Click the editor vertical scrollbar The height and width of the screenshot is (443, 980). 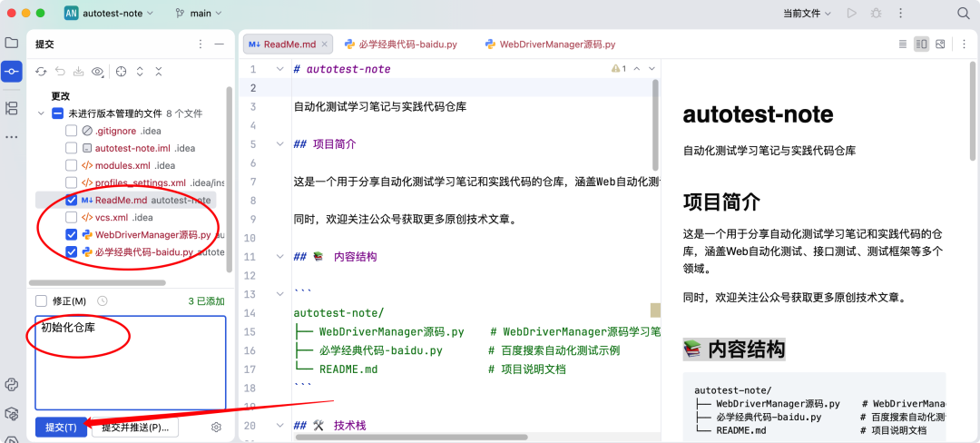tap(655, 125)
